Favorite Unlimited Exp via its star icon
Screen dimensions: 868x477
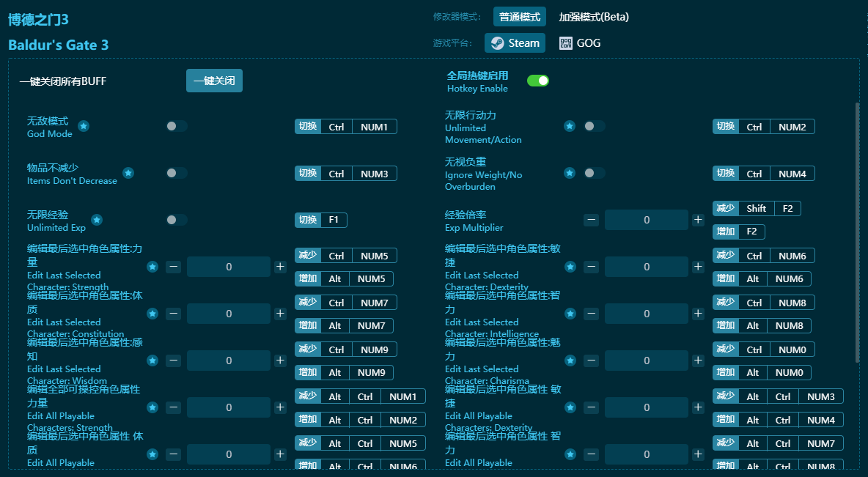97,220
